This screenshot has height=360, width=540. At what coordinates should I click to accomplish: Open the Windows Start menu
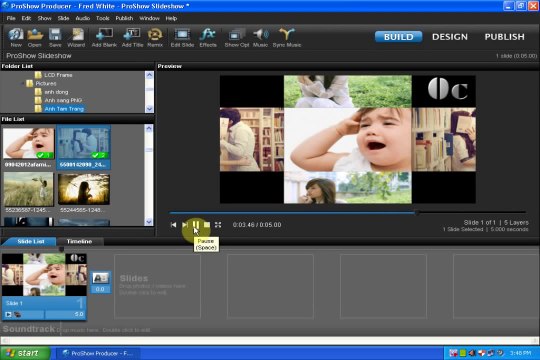pyautogui.click(x=25, y=353)
